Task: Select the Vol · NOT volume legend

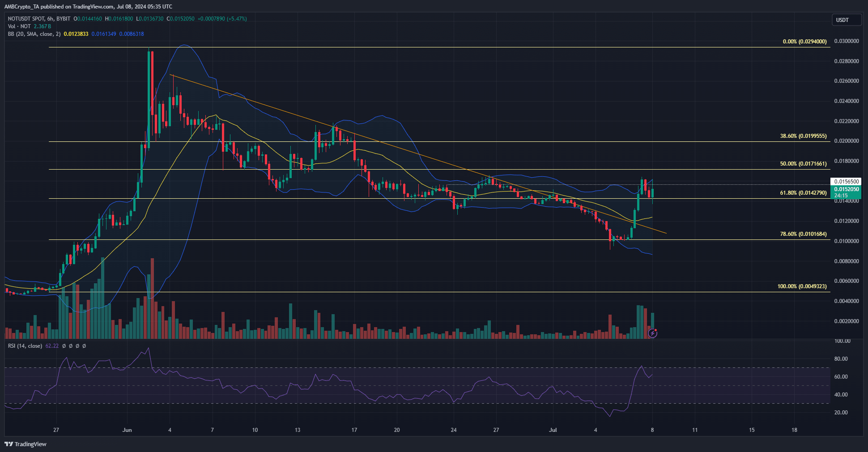Action: tap(19, 26)
